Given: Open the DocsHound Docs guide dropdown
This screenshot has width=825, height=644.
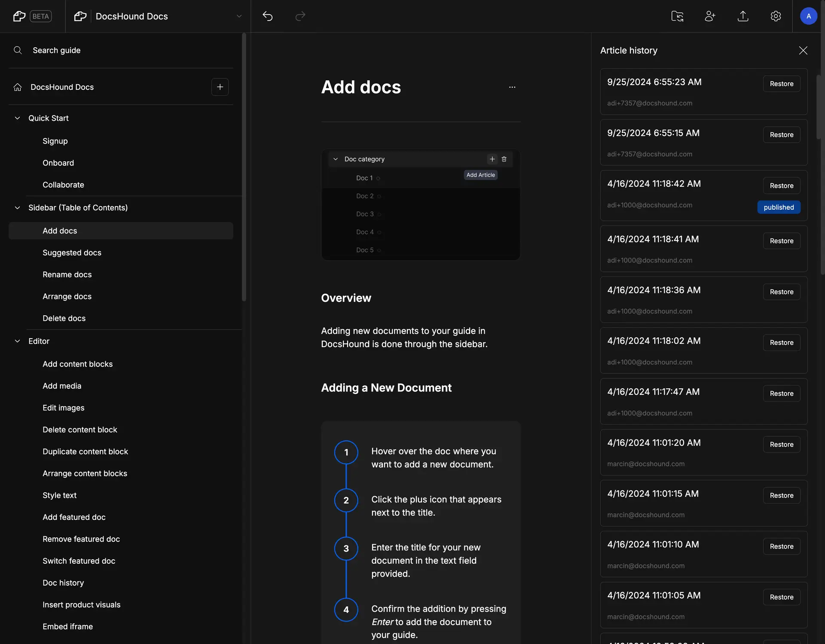Looking at the screenshot, I should pyautogui.click(x=239, y=16).
